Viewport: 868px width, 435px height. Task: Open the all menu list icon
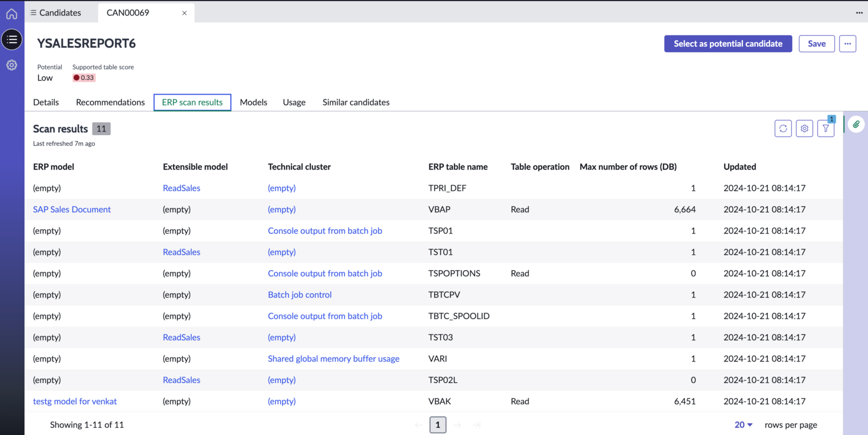click(x=12, y=40)
